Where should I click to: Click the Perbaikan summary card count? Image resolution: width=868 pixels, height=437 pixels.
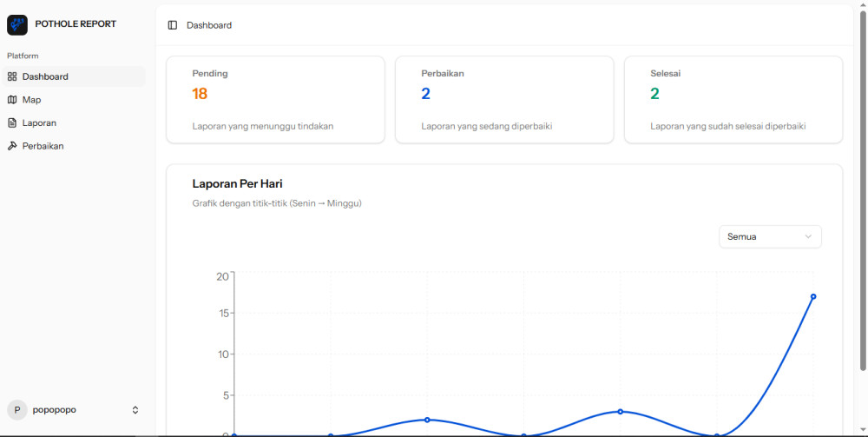[425, 94]
